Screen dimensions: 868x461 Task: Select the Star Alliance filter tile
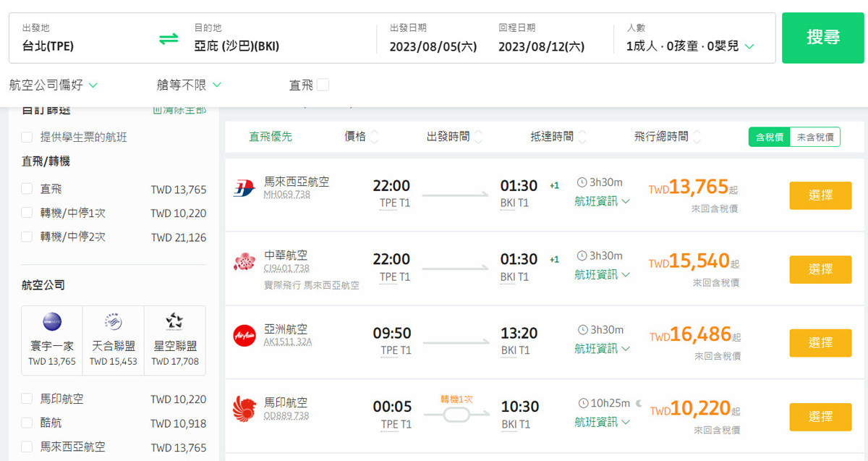(175, 340)
